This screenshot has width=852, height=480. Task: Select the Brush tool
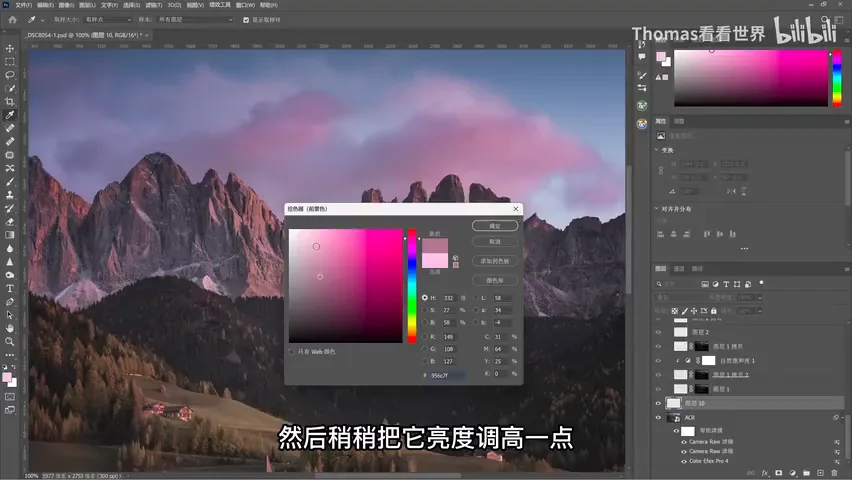tap(10, 182)
